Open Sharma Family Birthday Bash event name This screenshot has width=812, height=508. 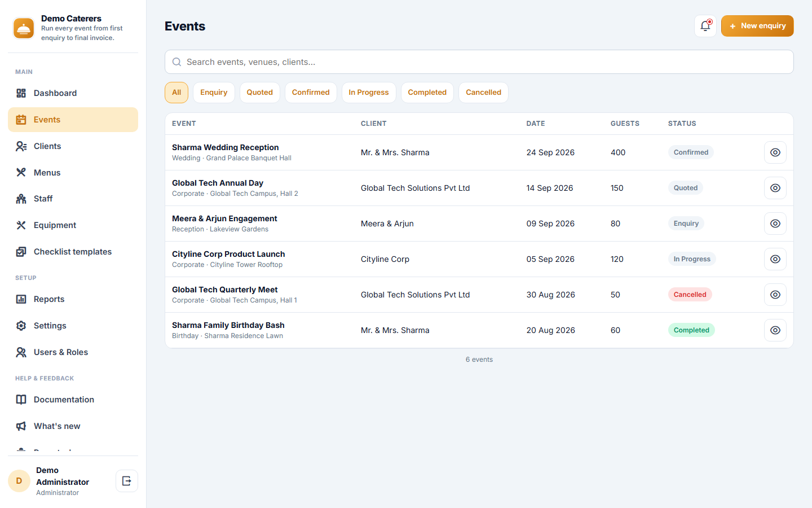point(228,325)
